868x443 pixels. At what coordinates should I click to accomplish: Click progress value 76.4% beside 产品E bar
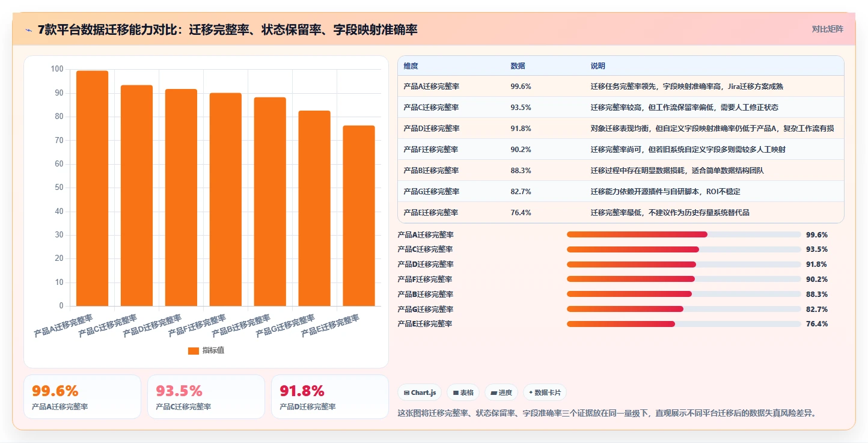pyautogui.click(x=817, y=324)
